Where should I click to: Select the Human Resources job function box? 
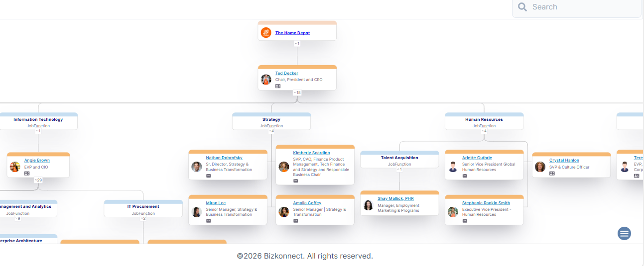pos(484,121)
